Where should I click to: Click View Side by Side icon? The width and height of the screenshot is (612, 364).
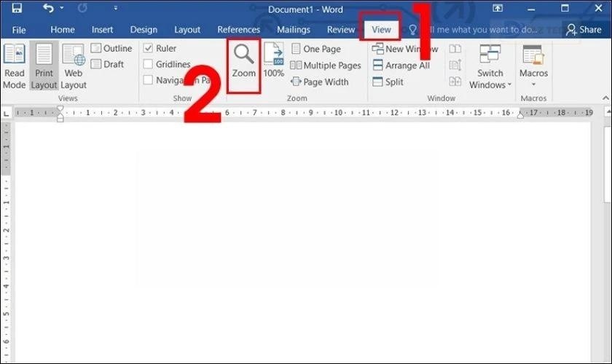(x=455, y=48)
